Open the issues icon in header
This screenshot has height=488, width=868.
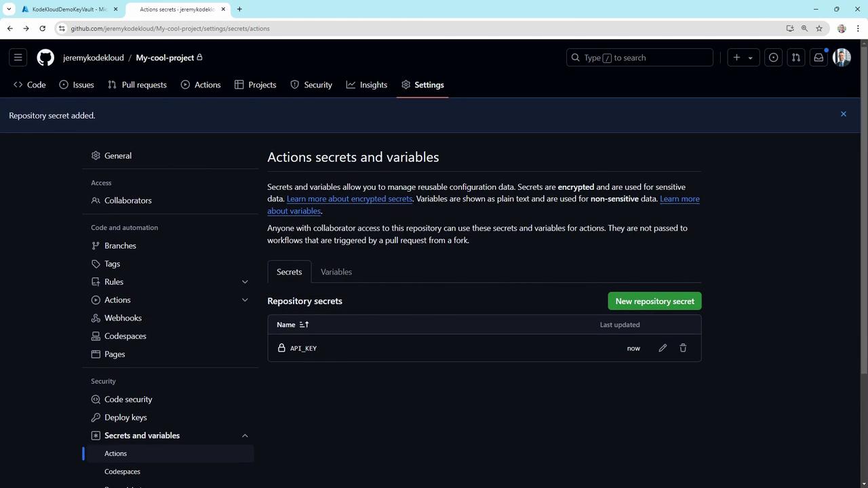[x=773, y=58]
